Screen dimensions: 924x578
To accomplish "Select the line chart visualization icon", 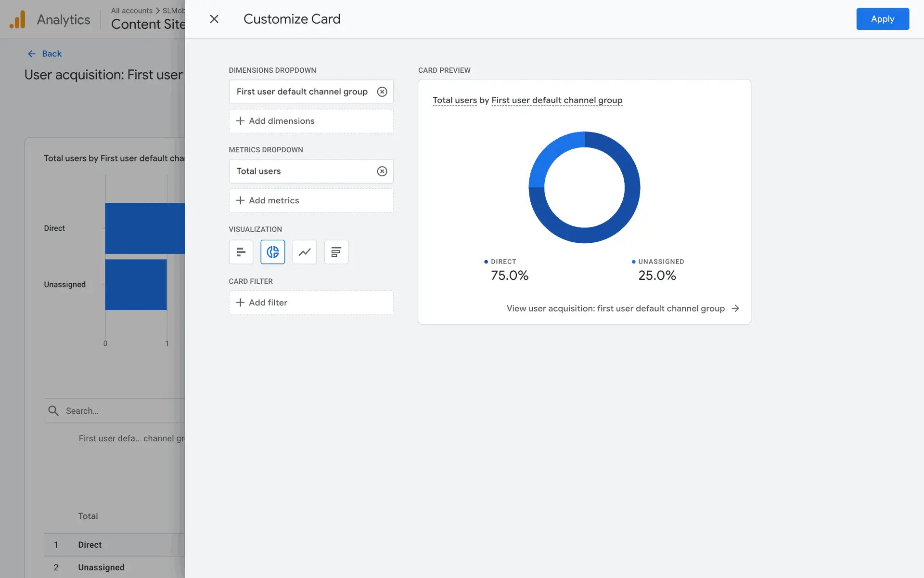I will coord(304,252).
